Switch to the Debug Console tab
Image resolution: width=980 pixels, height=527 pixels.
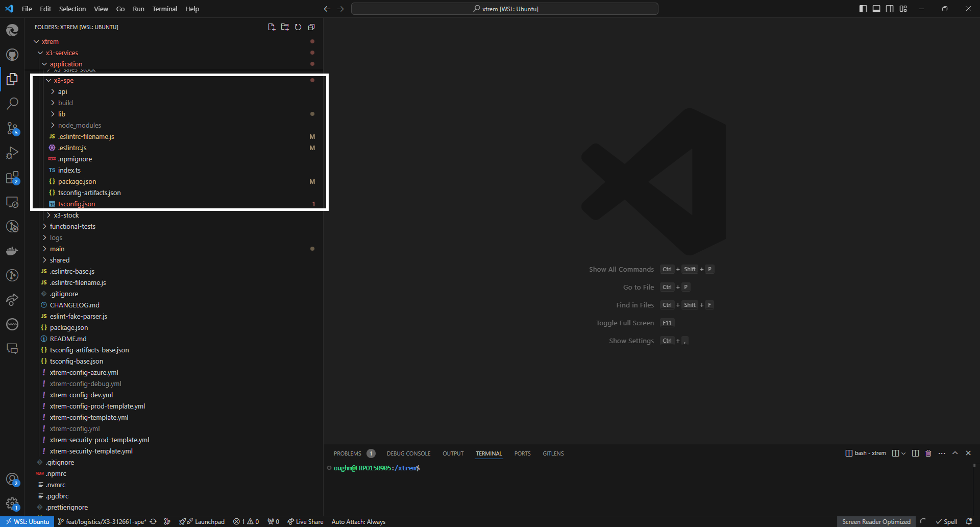pos(408,453)
